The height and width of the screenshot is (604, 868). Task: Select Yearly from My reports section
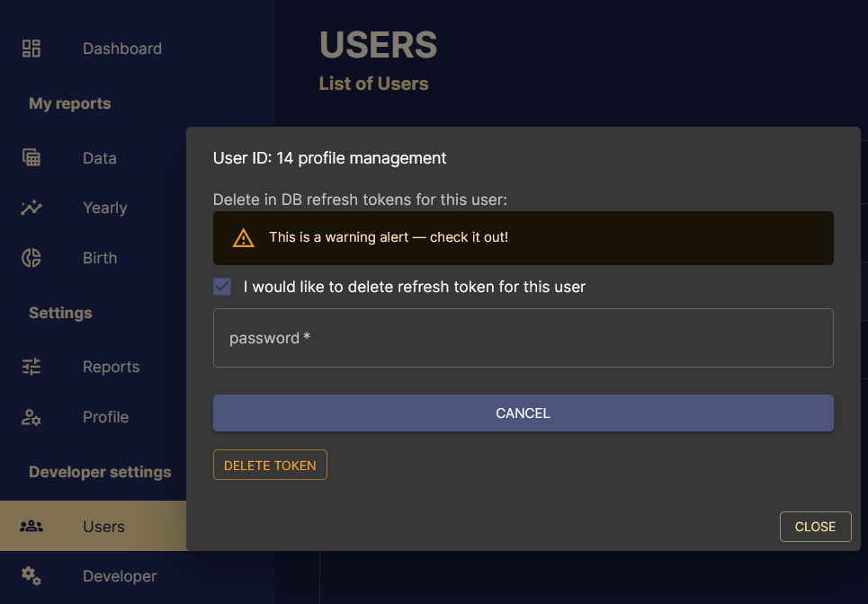[x=104, y=208]
